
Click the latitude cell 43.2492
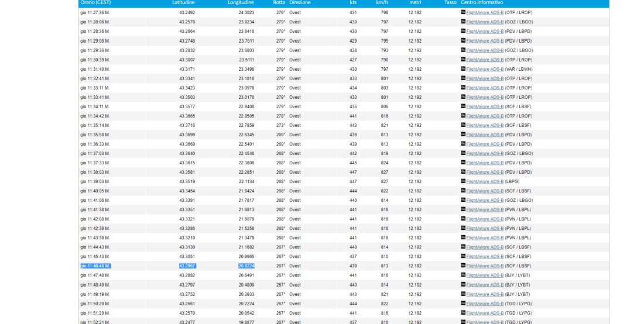(x=187, y=13)
